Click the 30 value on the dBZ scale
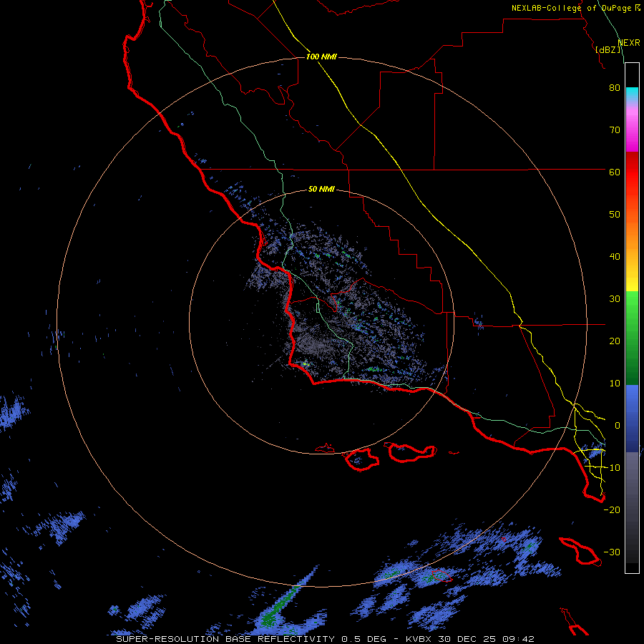The width and height of the screenshot is (644, 644). tap(615, 299)
